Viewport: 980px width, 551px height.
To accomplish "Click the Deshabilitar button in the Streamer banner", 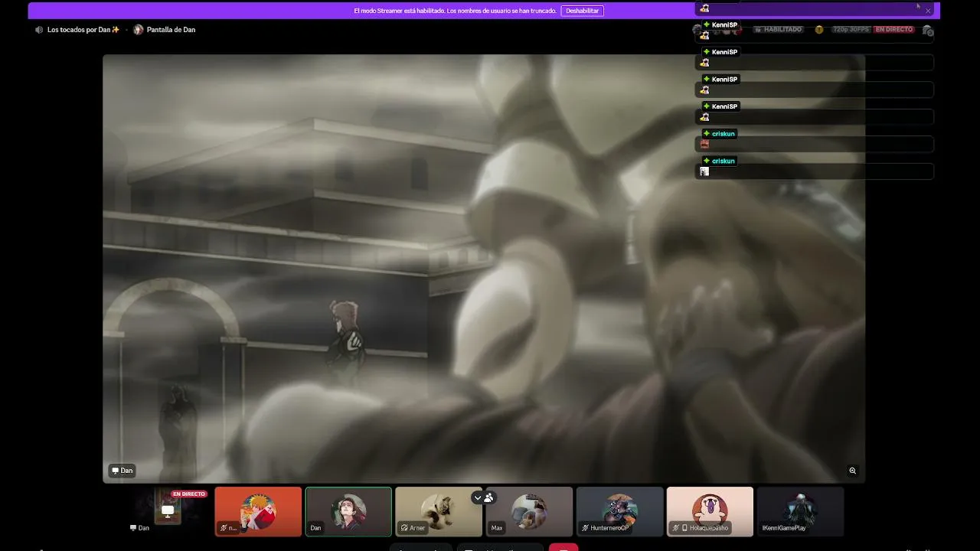I will point(582,11).
